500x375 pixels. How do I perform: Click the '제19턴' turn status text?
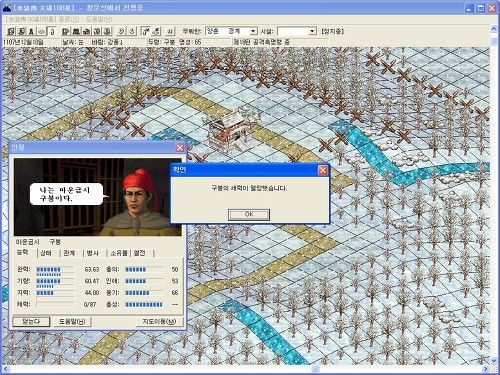241,42
